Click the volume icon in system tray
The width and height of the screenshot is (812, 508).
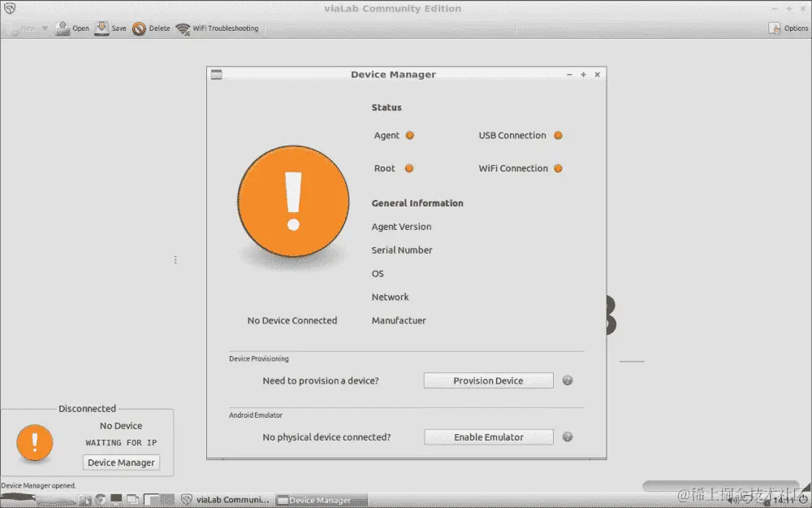click(734, 501)
